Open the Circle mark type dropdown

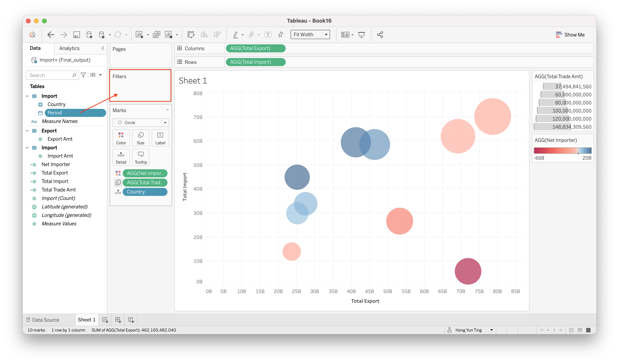pos(165,123)
